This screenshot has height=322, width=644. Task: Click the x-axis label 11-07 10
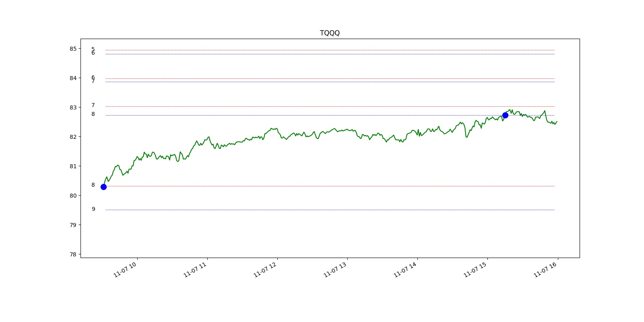coord(125,270)
